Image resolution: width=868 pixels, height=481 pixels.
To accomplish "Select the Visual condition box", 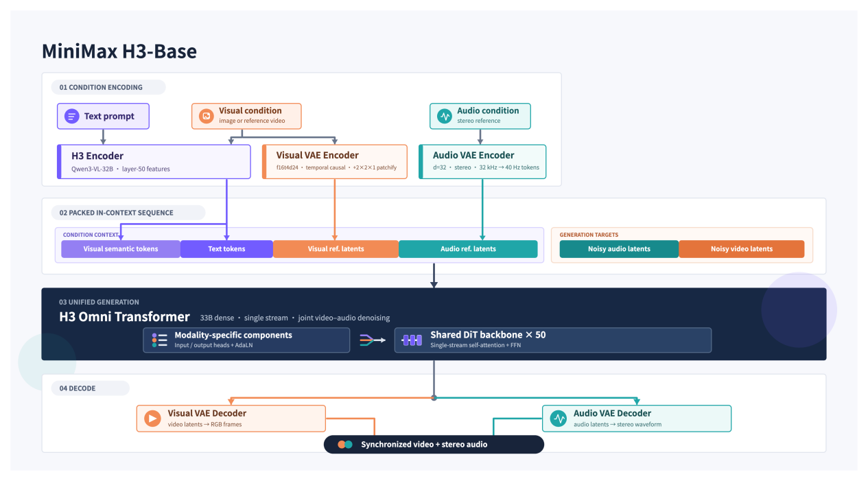I will pos(246,116).
